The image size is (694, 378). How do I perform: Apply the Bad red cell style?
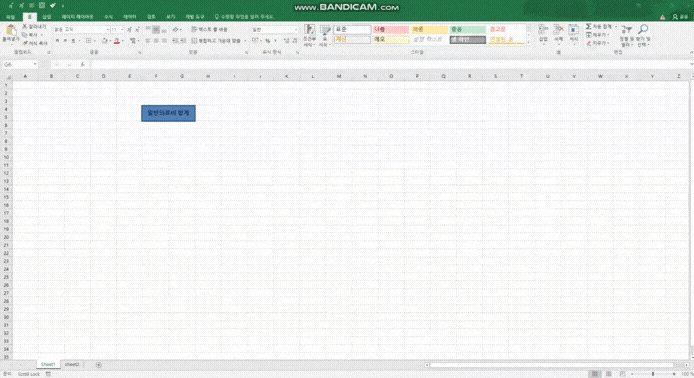coord(390,30)
